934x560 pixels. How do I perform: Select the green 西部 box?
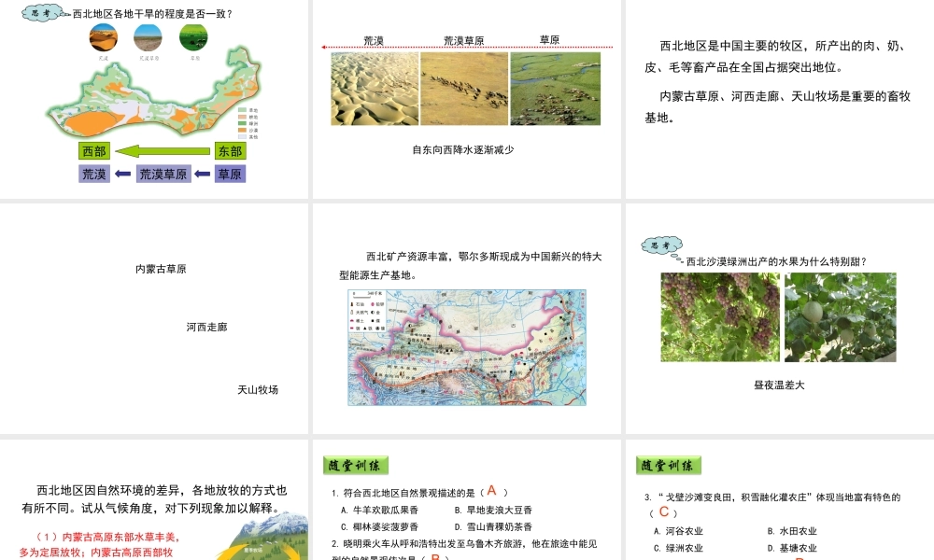(94, 151)
